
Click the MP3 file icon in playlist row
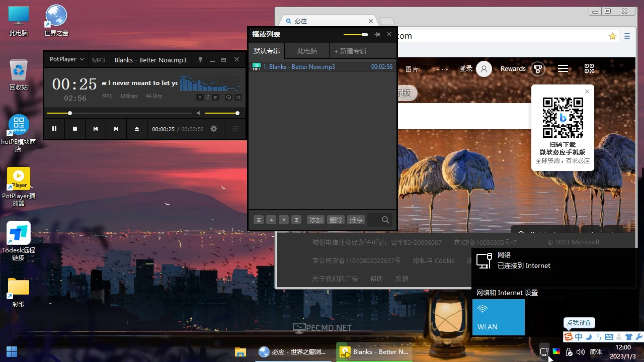[256, 66]
